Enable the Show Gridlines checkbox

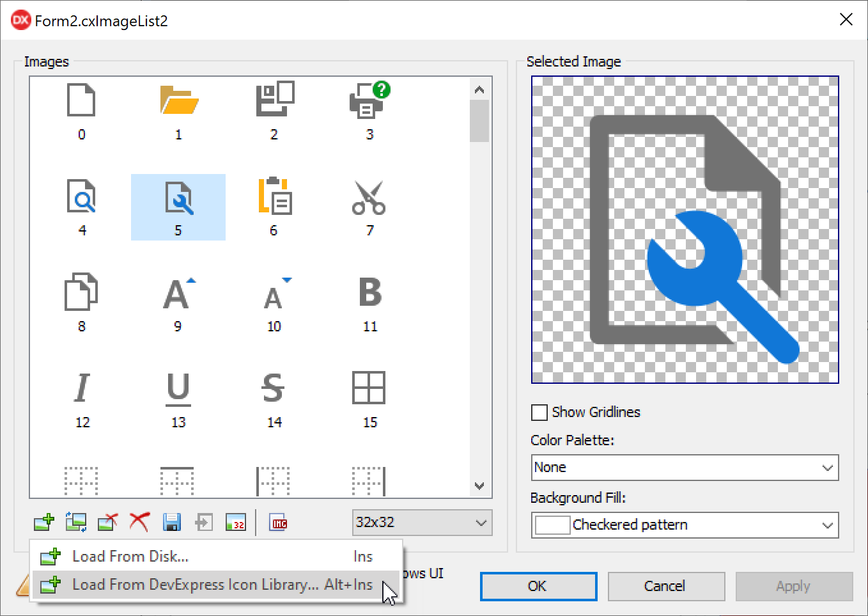click(x=539, y=413)
